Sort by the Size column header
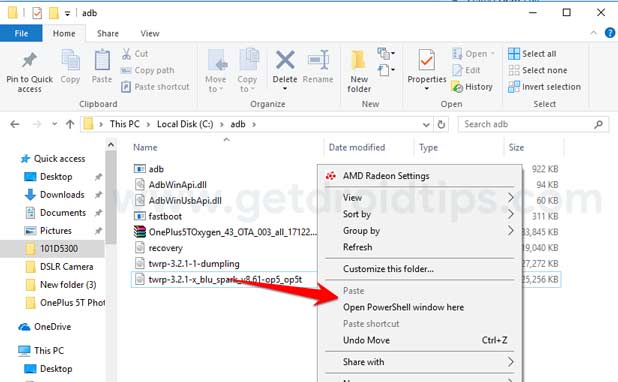The height and width of the screenshot is (382, 618). point(516,147)
